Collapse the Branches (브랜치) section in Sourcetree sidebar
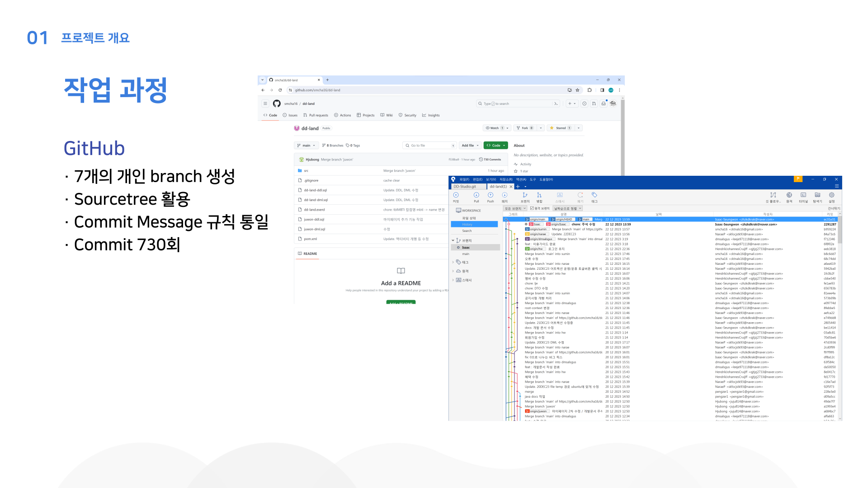The height and width of the screenshot is (488, 868). pyautogui.click(x=453, y=240)
